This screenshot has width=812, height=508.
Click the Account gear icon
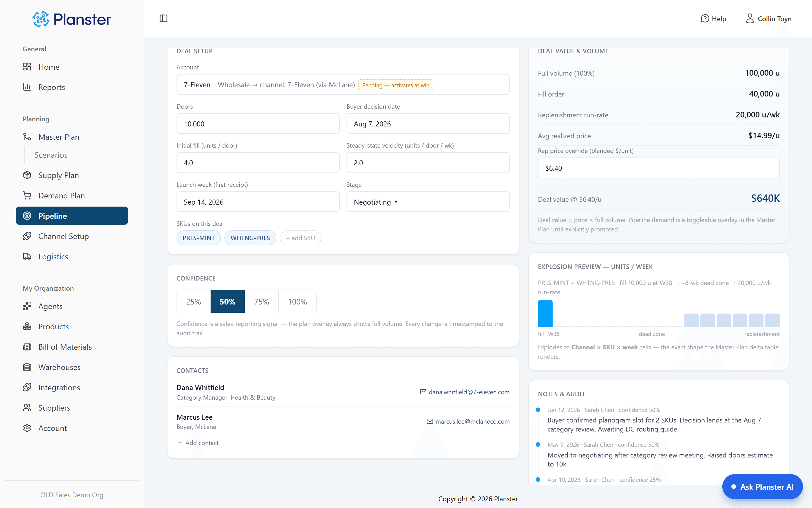click(x=27, y=428)
